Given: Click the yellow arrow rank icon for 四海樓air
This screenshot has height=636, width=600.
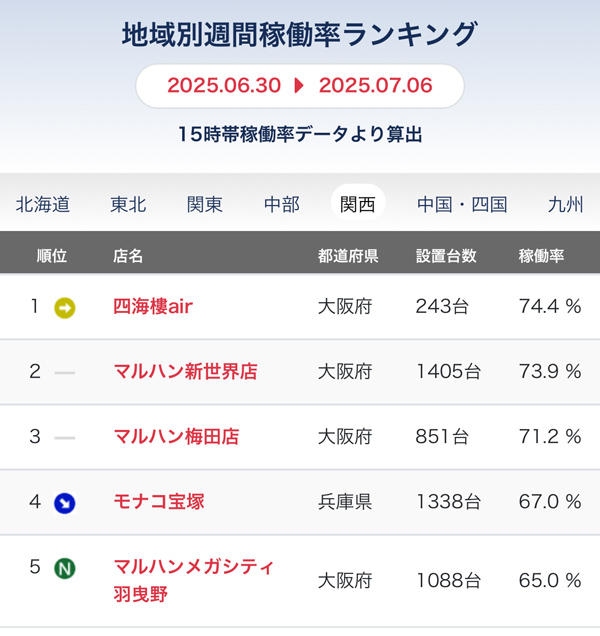Looking at the screenshot, I should [65, 308].
